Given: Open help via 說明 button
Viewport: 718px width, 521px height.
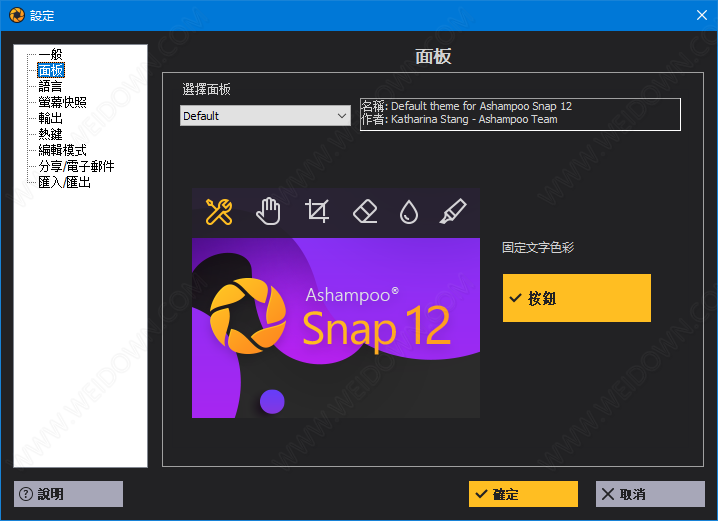Looking at the screenshot, I should [x=68, y=494].
